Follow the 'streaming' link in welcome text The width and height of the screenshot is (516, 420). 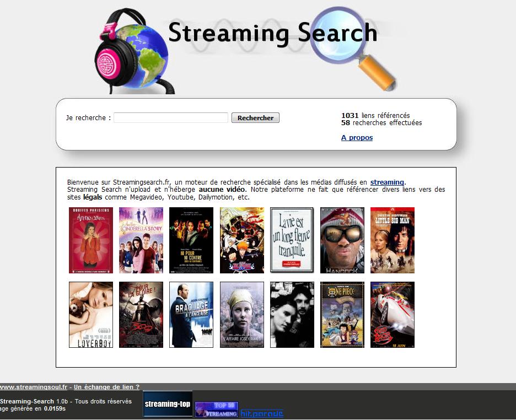[x=387, y=182]
